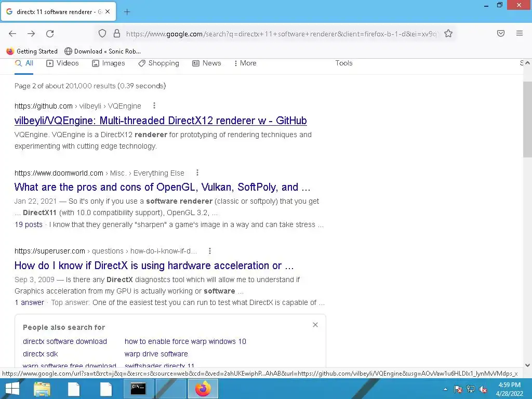
Task: Click the muted volume tray icon
Action: (483, 389)
